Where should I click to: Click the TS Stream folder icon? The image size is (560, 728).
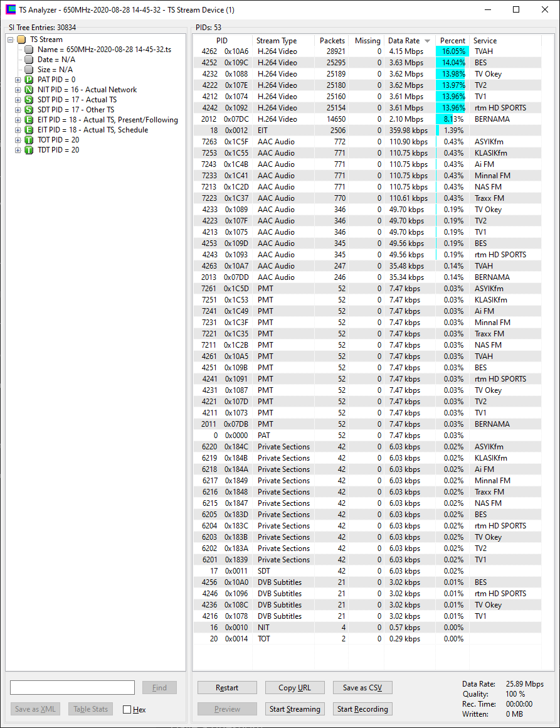click(x=21, y=40)
